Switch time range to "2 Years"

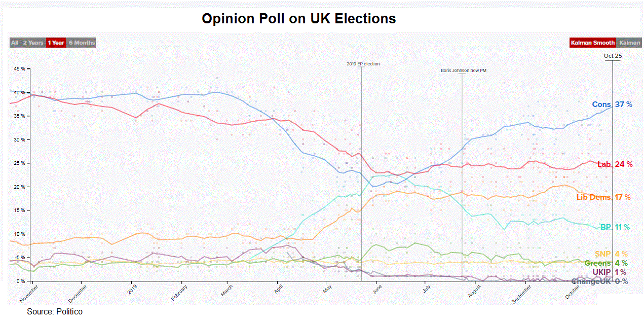(33, 43)
